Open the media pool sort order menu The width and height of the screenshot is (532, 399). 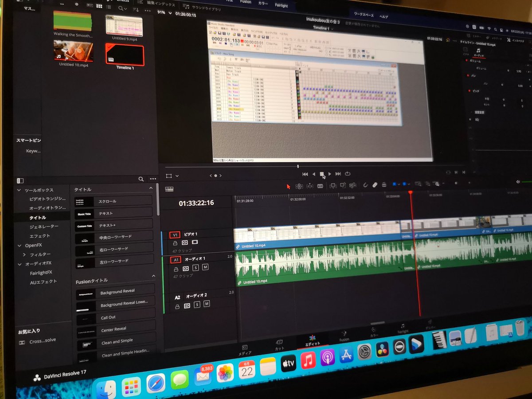click(136, 9)
